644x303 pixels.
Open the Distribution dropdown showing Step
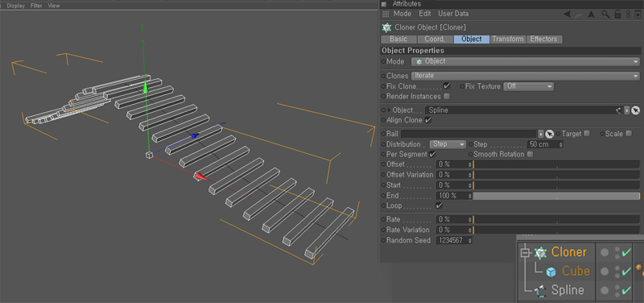pyautogui.click(x=448, y=145)
